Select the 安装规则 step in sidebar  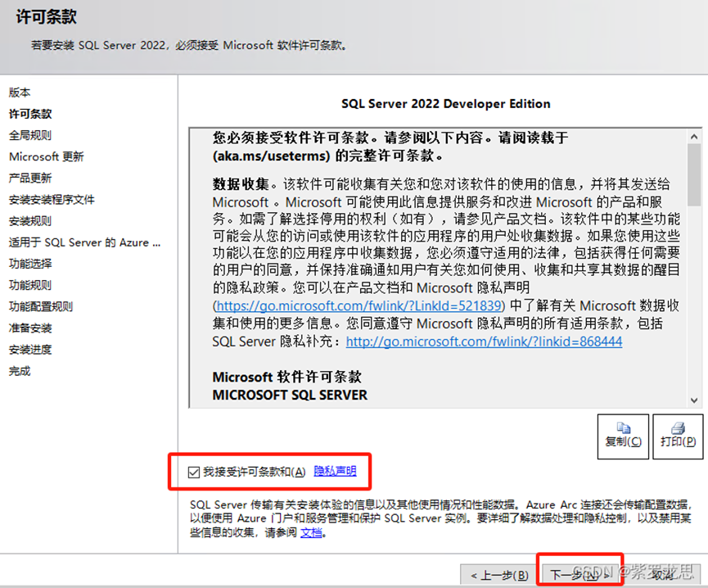[x=30, y=221]
